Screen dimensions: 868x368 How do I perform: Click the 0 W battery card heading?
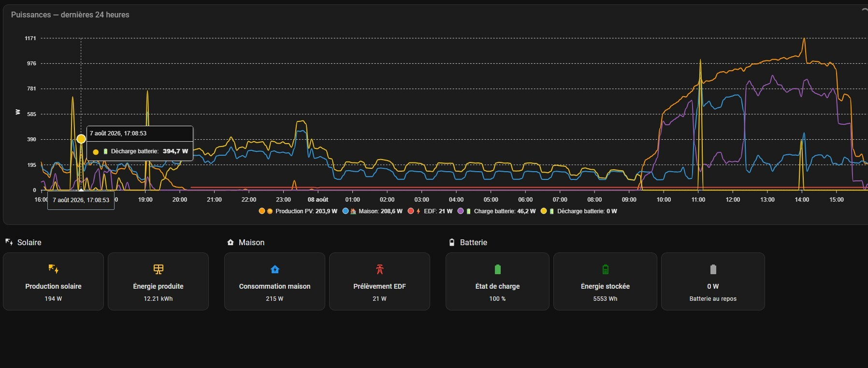[713, 286]
